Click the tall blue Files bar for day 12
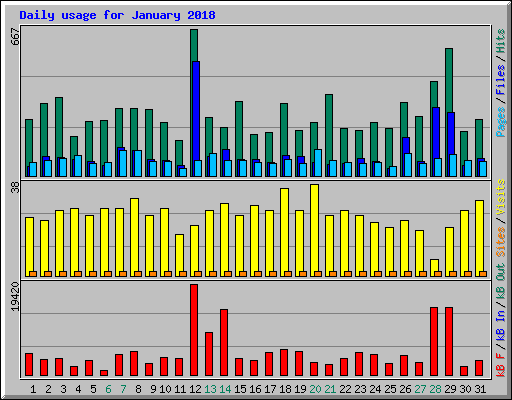The width and height of the screenshot is (512, 400). tap(196, 111)
